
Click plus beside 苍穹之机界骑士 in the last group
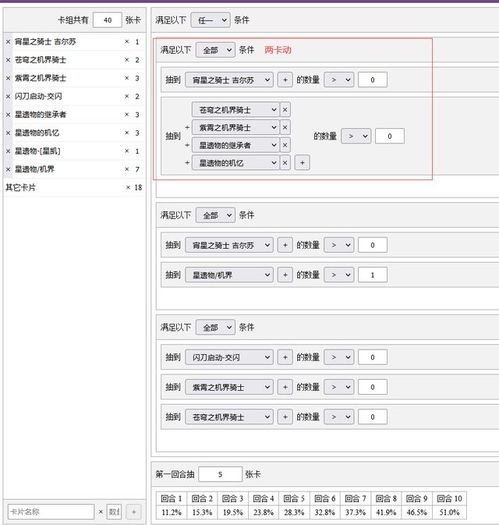[285, 417]
